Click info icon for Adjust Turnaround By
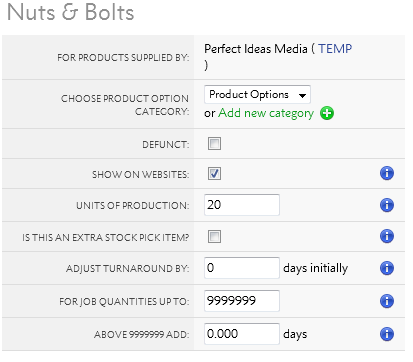The width and height of the screenshot is (413, 362). pos(387,268)
